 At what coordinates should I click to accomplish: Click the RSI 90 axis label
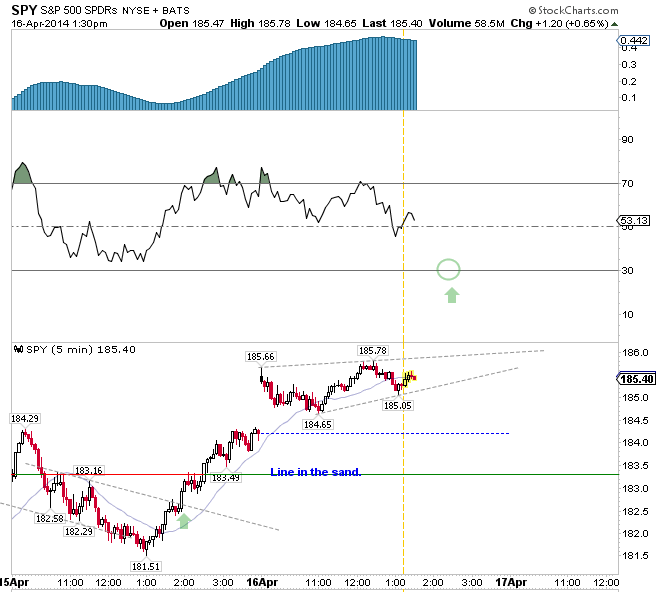click(627, 140)
